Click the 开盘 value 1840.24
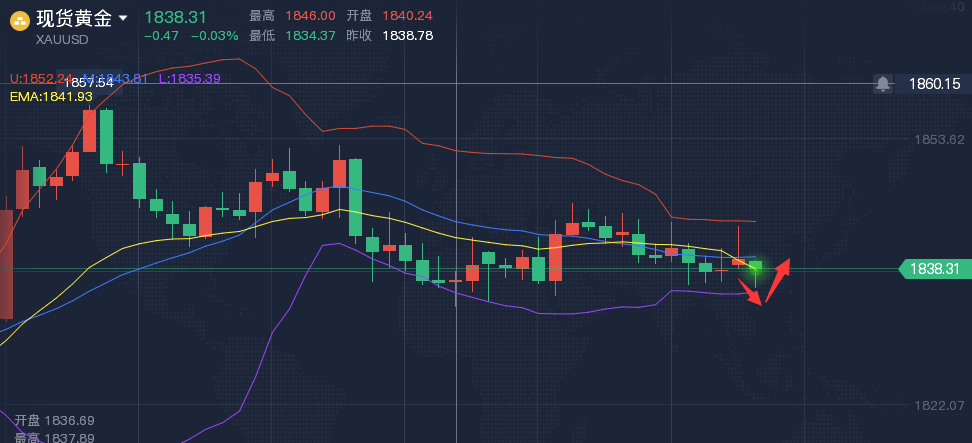Screen dimensions: 972x443 point(408,16)
